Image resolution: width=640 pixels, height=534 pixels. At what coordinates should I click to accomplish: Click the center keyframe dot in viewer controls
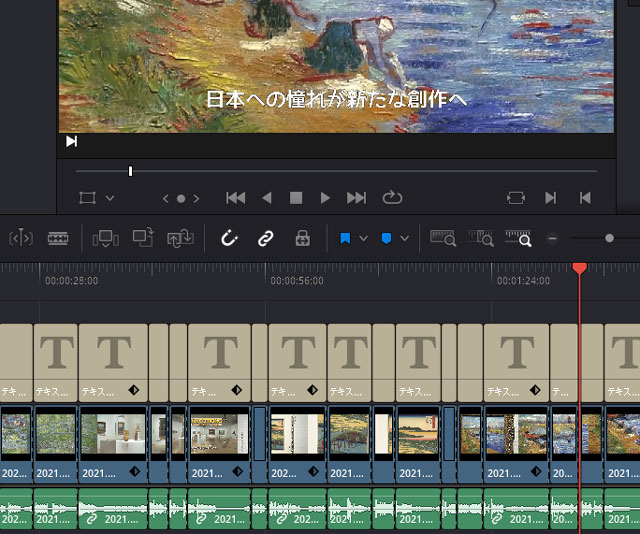pos(181,198)
